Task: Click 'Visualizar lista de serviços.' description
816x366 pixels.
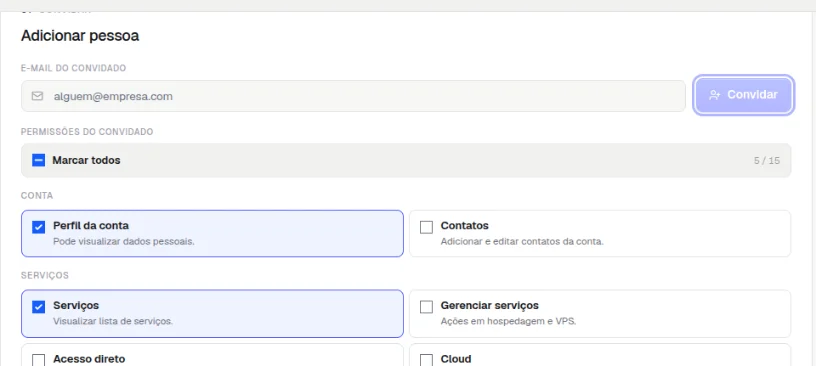Action: point(113,321)
